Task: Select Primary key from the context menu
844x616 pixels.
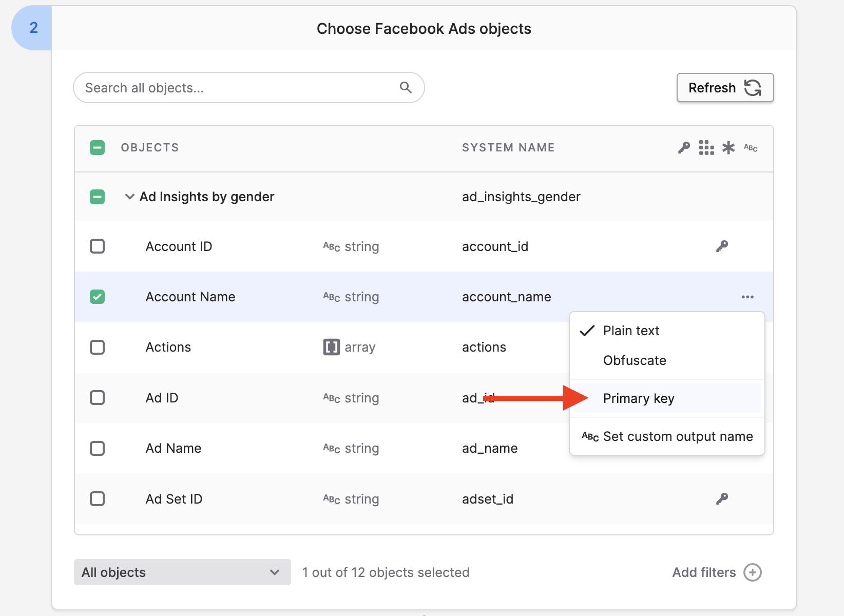Action: coord(639,398)
